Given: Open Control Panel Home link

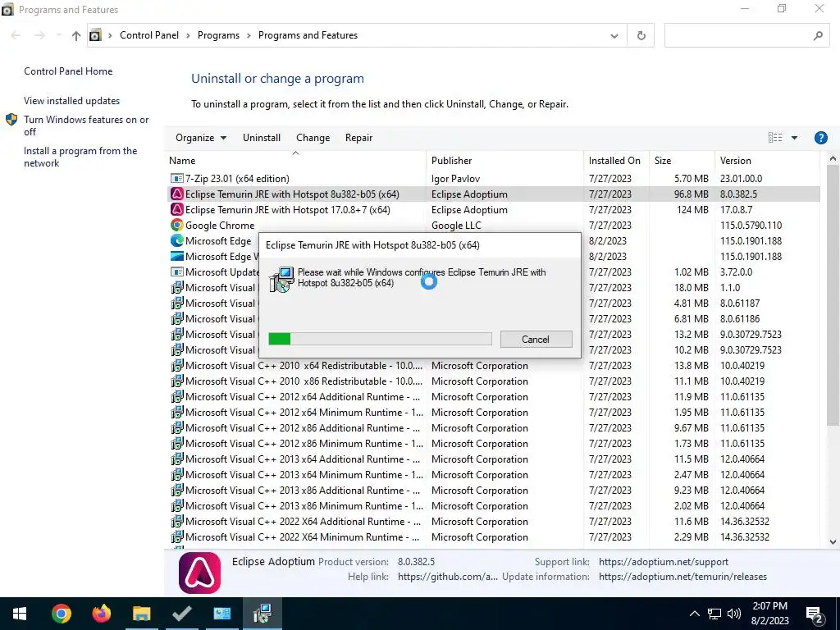Looking at the screenshot, I should [68, 71].
